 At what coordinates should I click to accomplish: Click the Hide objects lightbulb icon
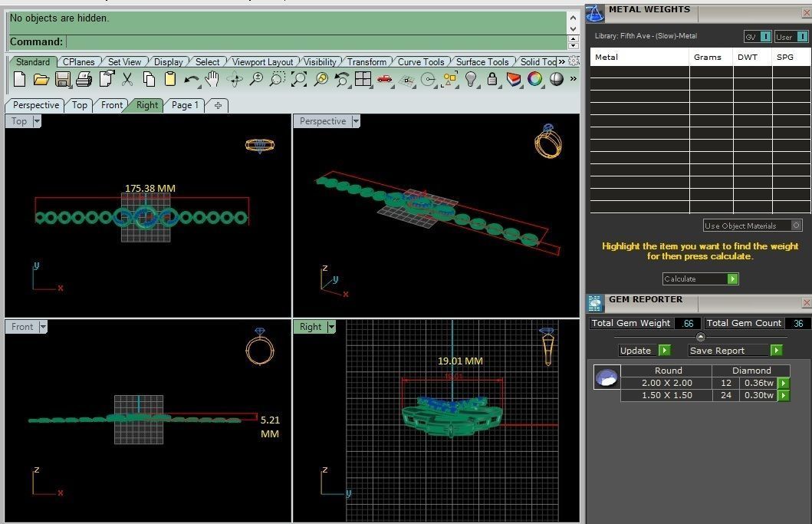(471, 79)
